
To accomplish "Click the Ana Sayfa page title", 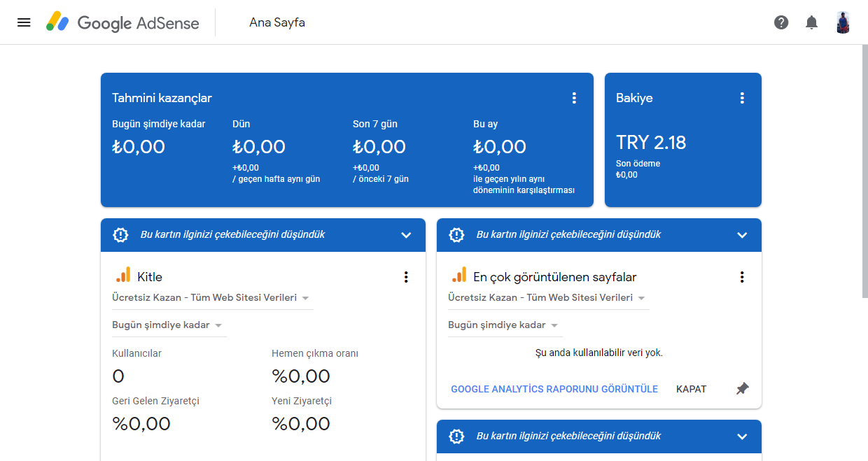I will point(277,22).
